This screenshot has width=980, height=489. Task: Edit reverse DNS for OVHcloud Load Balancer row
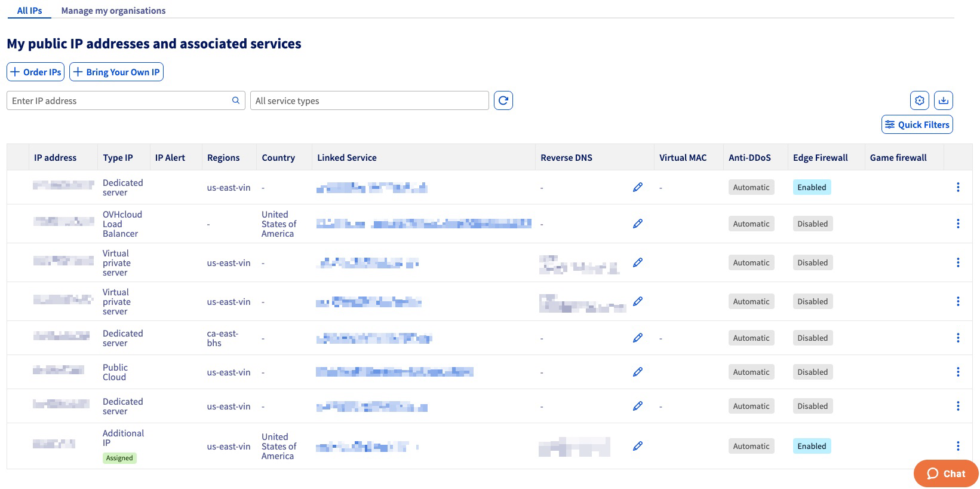pos(638,224)
